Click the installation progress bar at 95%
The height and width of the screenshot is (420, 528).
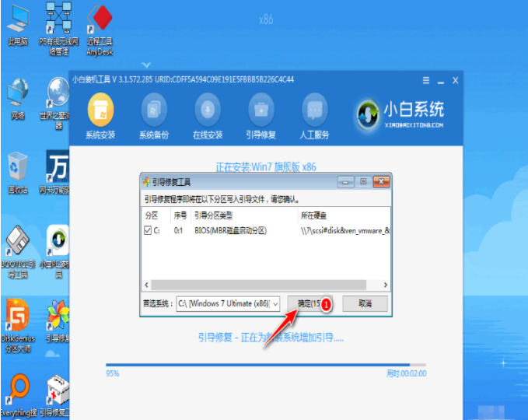click(266, 365)
